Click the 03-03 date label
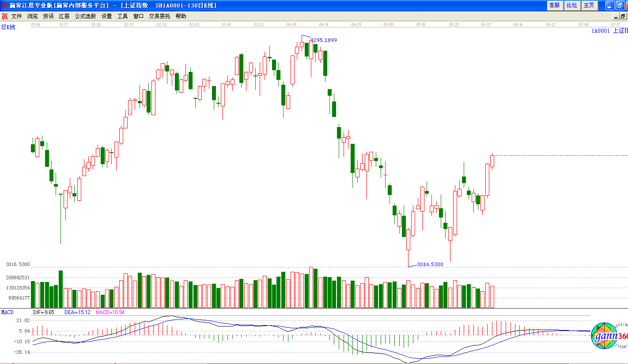The height and width of the screenshot is (364, 628). click(x=194, y=25)
